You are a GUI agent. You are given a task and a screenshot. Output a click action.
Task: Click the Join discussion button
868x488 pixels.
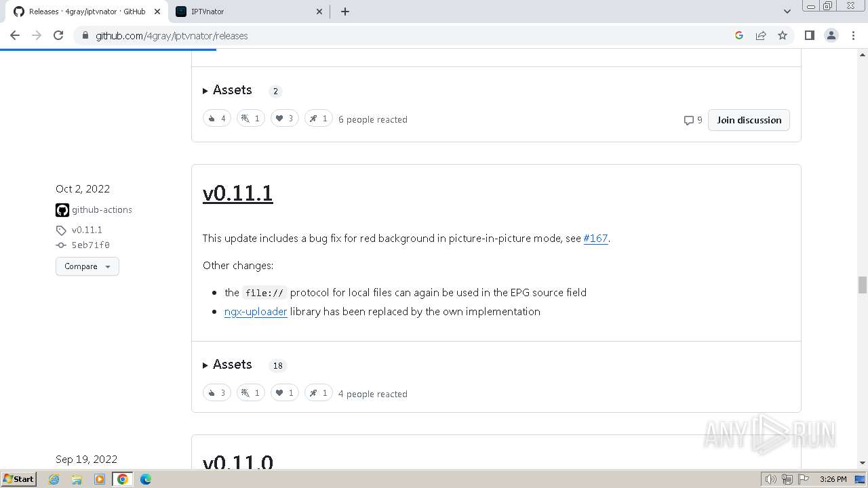tap(749, 120)
